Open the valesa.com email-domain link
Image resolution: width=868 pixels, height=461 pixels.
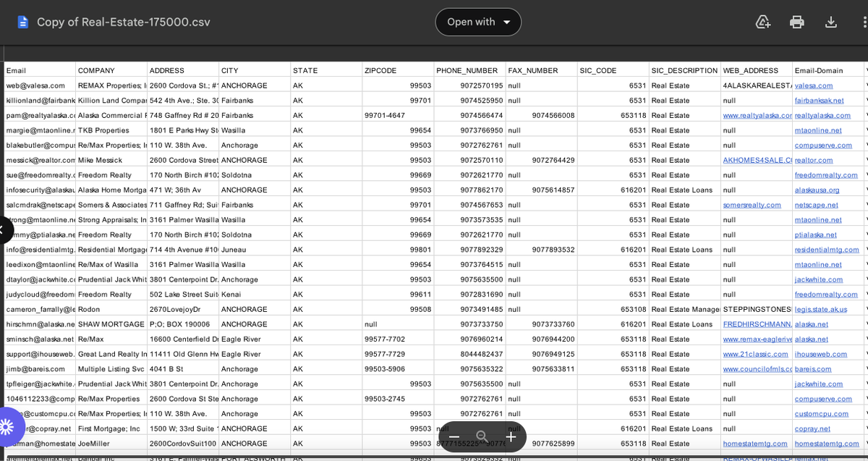[x=813, y=85]
